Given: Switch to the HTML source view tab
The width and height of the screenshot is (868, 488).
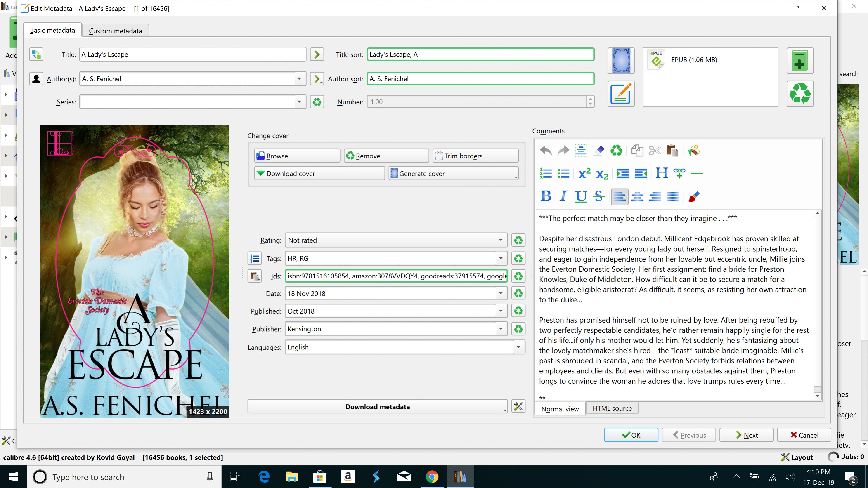Looking at the screenshot, I should pyautogui.click(x=612, y=408).
